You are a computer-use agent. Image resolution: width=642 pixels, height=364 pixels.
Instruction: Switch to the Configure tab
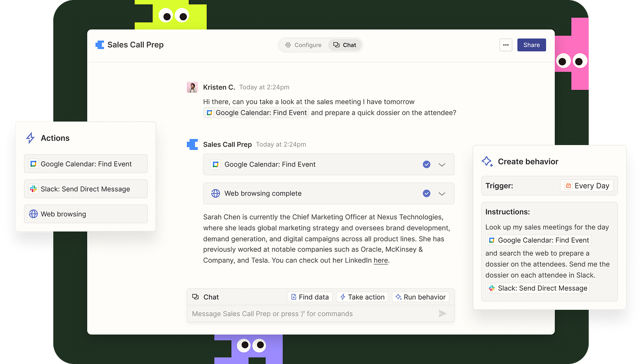pyautogui.click(x=303, y=45)
